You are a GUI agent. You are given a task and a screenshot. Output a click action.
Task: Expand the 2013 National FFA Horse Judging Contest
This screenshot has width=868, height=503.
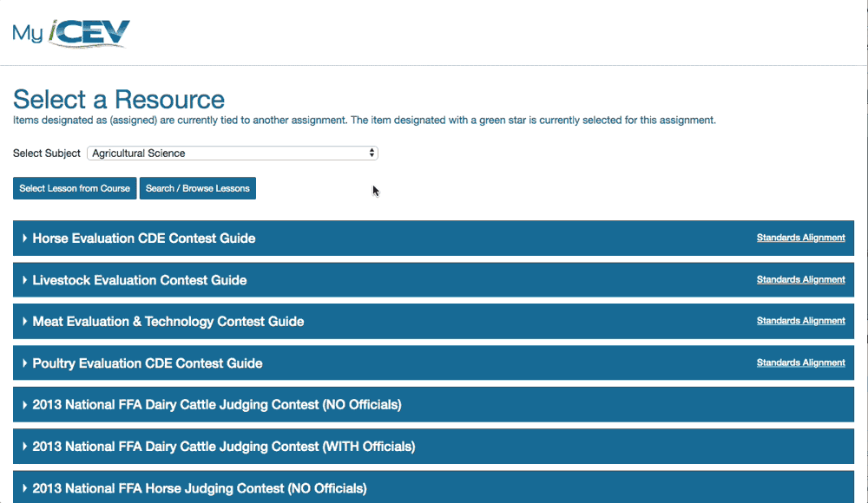201,487
